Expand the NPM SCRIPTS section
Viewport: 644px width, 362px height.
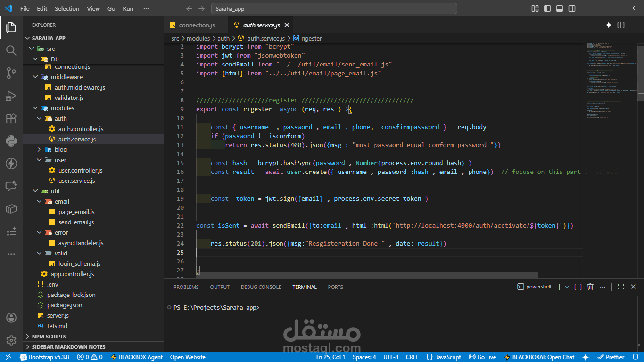[x=93, y=337]
